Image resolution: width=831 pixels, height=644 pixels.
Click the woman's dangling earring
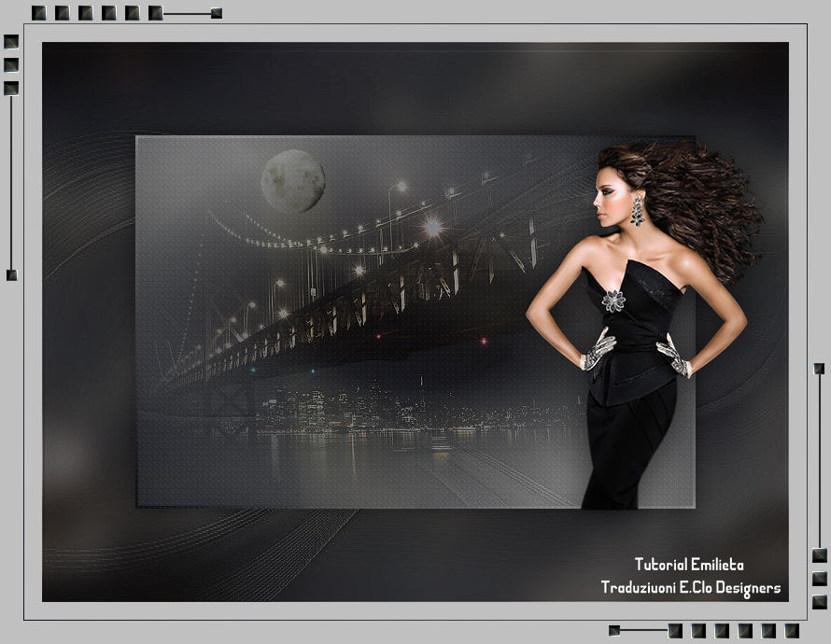pos(638,211)
